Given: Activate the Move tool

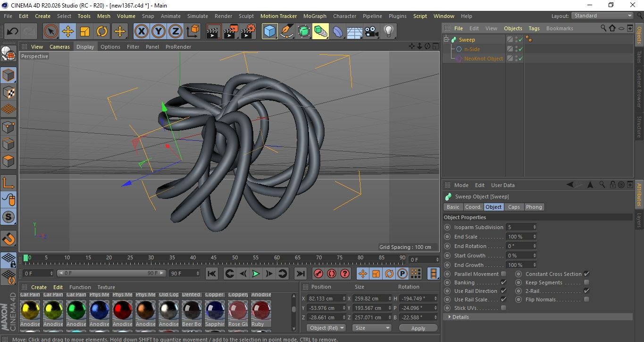Looking at the screenshot, I should (x=68, y=32).
